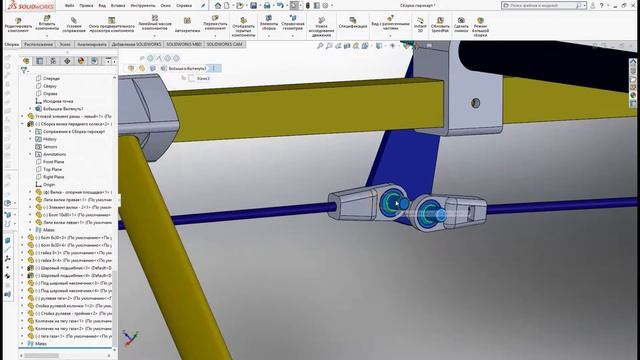The image size is (640, 360).
Task: Click Insert Components (Вставить компоненты) tool
Action: pos(47,24)
